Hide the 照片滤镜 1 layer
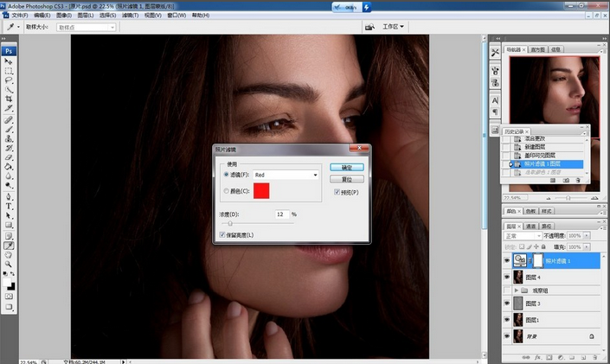610x364 pixels. 507,260
